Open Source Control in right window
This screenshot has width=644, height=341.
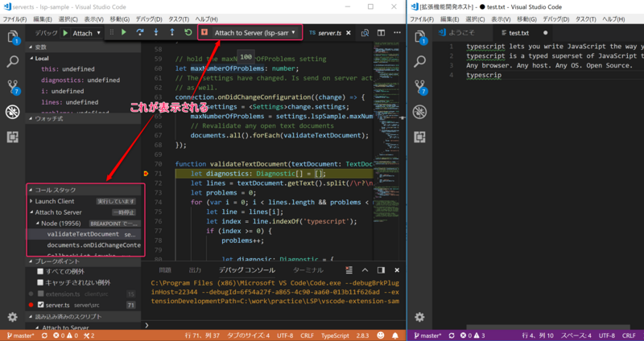(419, 87)
